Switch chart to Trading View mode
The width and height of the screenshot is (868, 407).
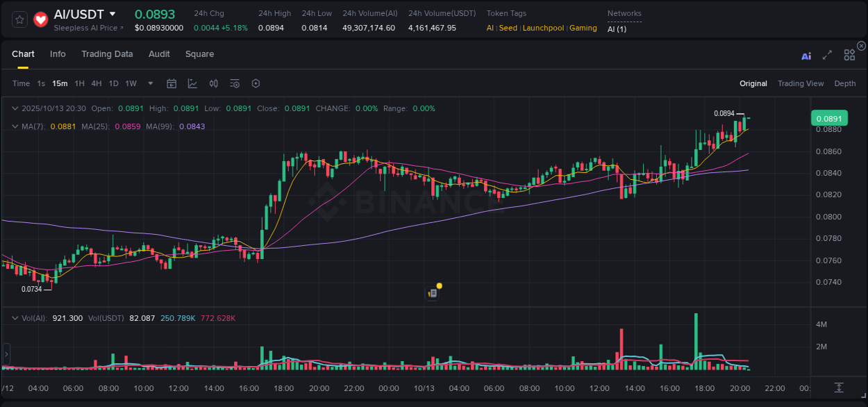(801, 83)
